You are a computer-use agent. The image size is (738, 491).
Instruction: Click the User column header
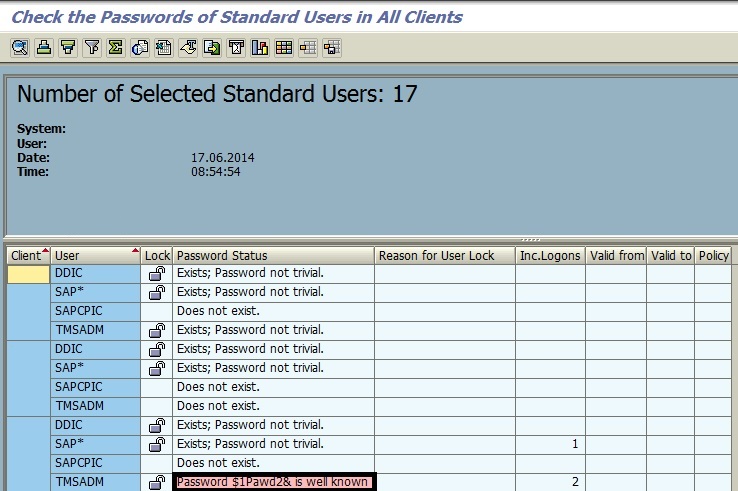pyautogui.click(x=96, y=256)
